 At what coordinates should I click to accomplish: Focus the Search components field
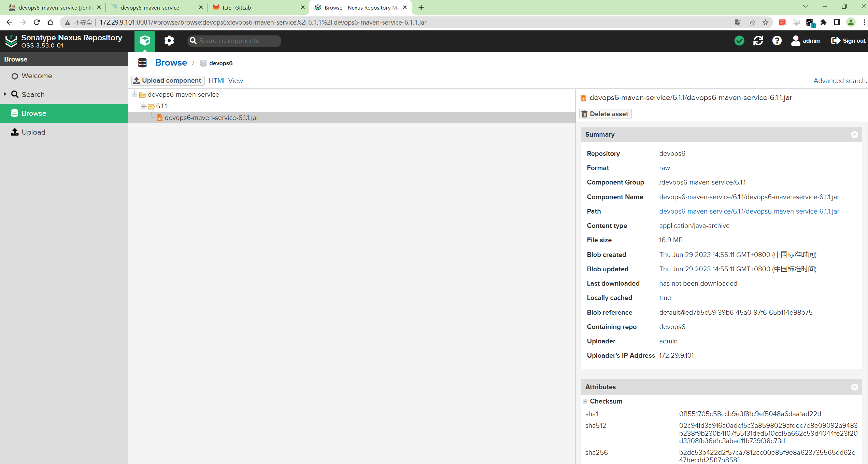pos(234,41)
